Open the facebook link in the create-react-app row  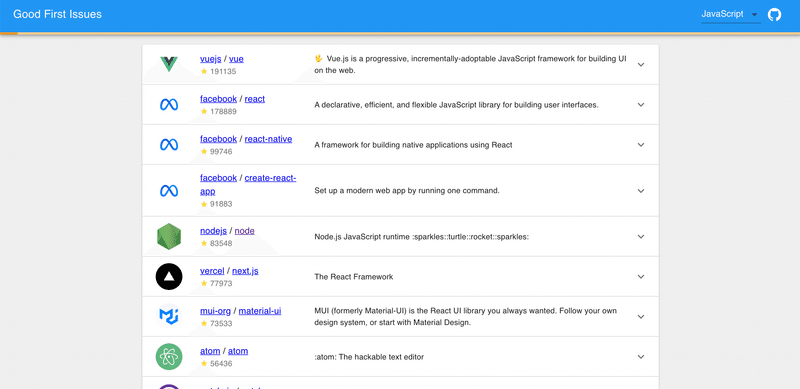pyautogui.click(x=218, y=178)
